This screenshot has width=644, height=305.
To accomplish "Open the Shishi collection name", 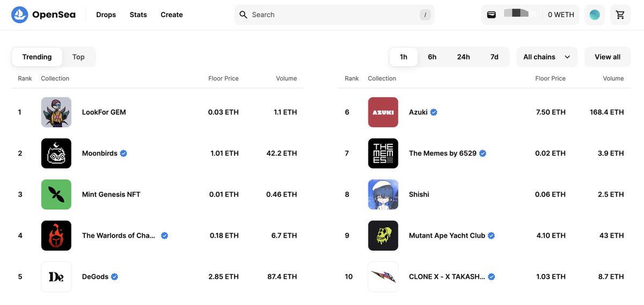I will pos(419,194).
